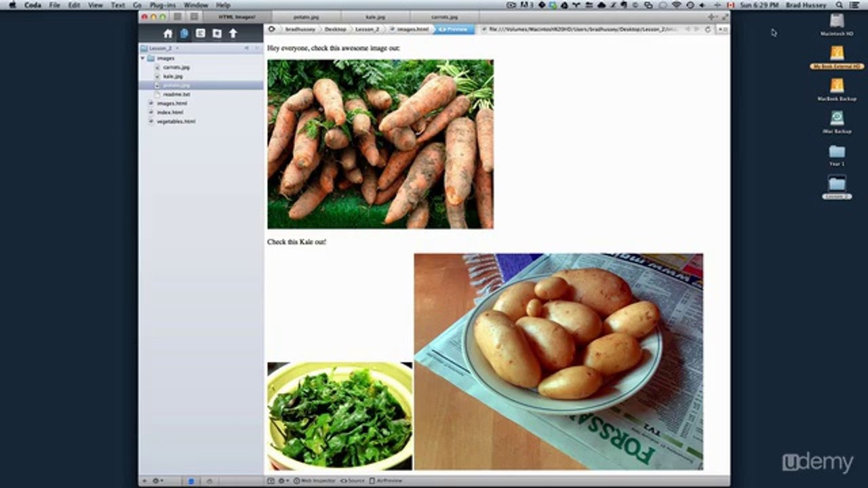Screen dimensions: 868x488
Task: Click the carrots image in preview
Action: tap(380, 144)
